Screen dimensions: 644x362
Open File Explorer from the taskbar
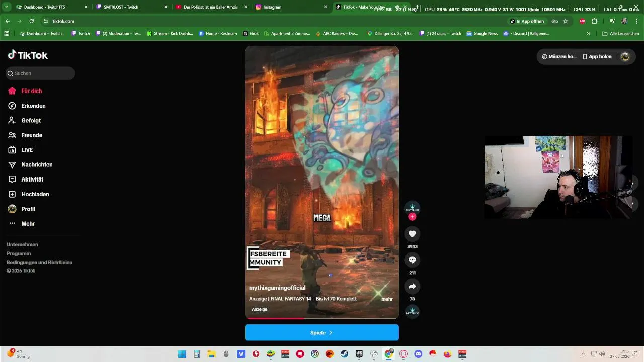(211, 354)
